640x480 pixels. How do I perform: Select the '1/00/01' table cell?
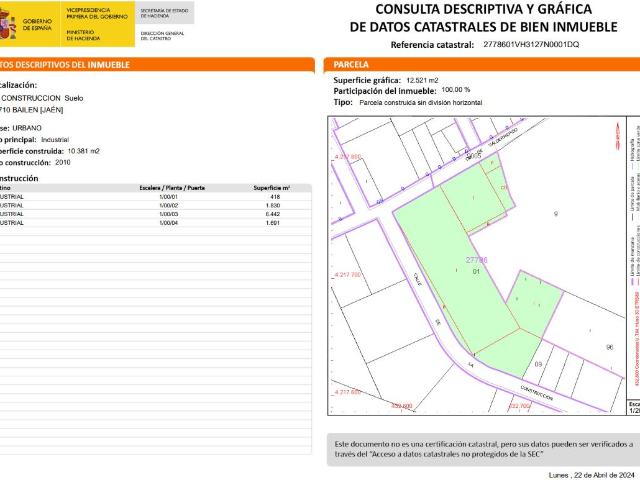tap(169, 197)
